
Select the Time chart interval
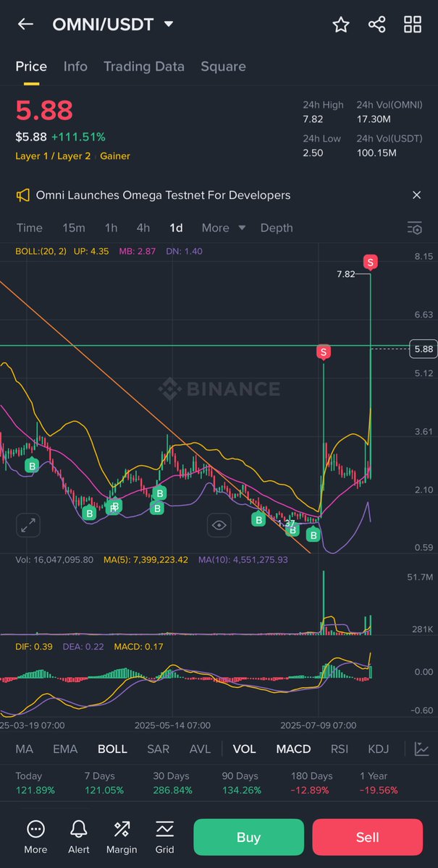coord(30,228)
